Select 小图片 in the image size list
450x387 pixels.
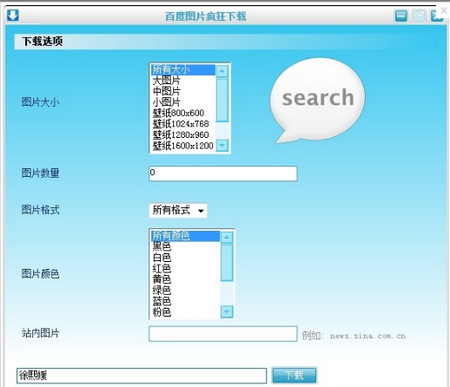tap(183, 102)
